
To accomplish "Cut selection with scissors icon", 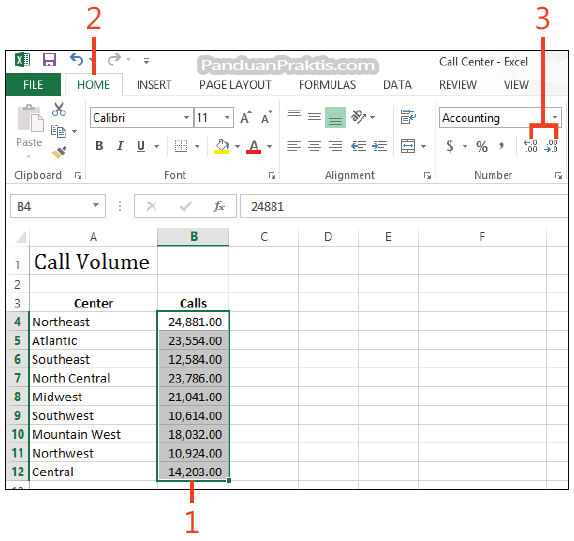I will 59,109.
